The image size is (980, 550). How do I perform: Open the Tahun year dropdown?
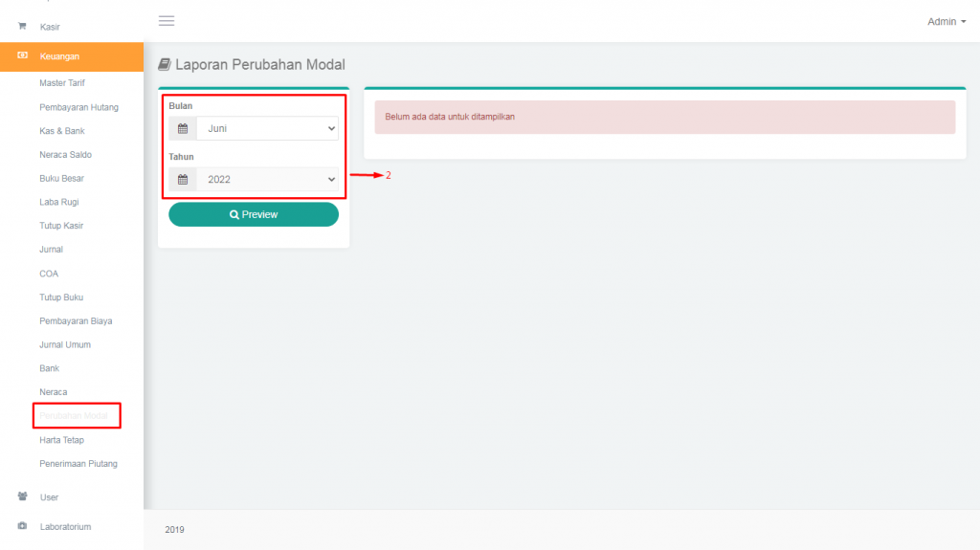point(267,179)
